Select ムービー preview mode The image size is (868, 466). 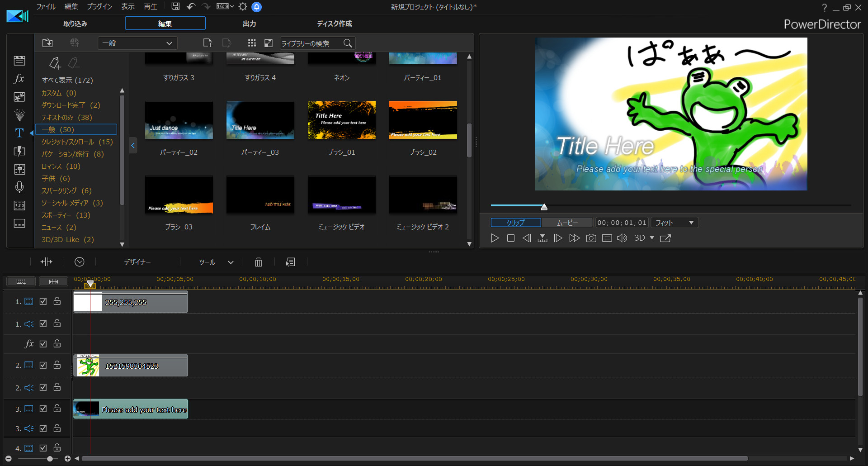pyautogui.click(x=567, y=223)
